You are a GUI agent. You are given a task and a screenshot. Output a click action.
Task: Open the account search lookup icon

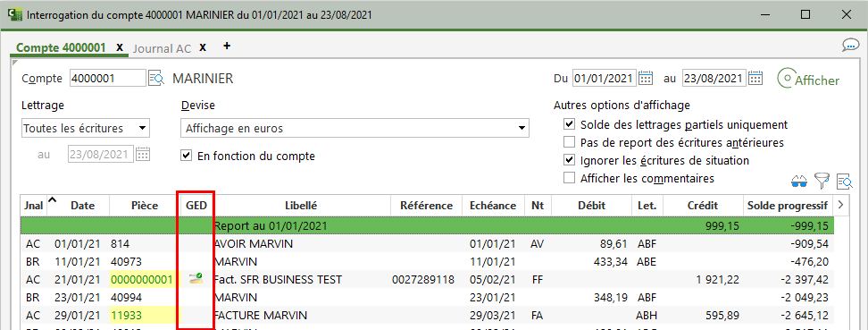(156, 79)
